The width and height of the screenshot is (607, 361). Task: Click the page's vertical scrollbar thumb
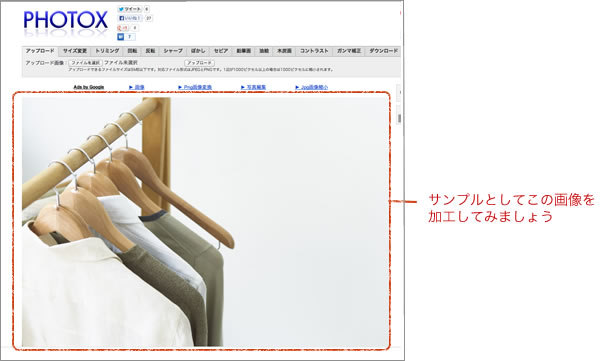tap(399, 119)
